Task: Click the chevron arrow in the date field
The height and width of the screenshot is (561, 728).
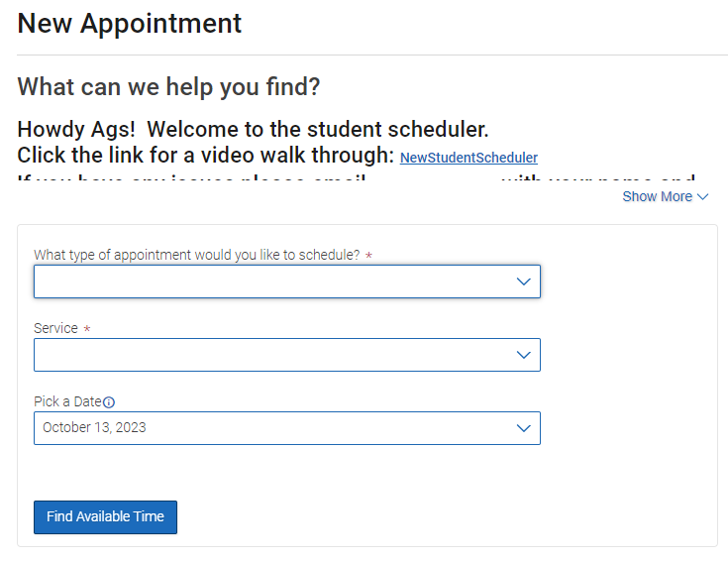Action: tap(523, 428)
